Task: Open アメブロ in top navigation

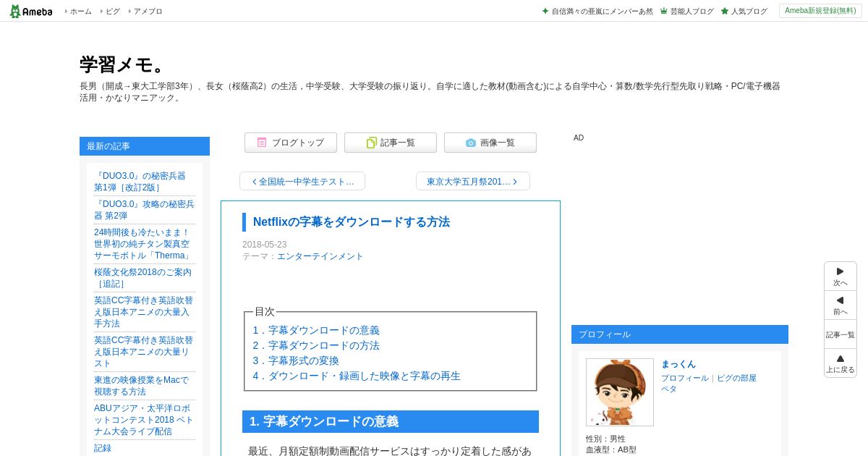Action: tap(148, 11)
